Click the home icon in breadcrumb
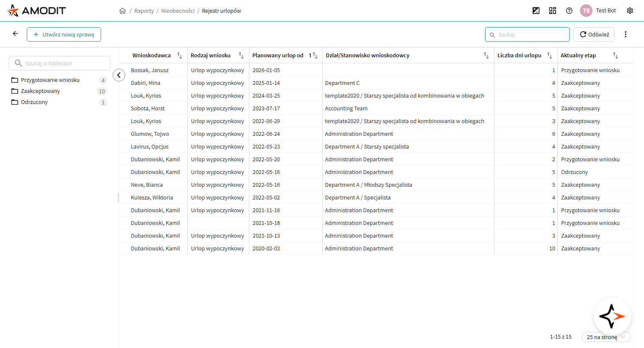Screen dimensions: 644x348 tap(123, 11)
